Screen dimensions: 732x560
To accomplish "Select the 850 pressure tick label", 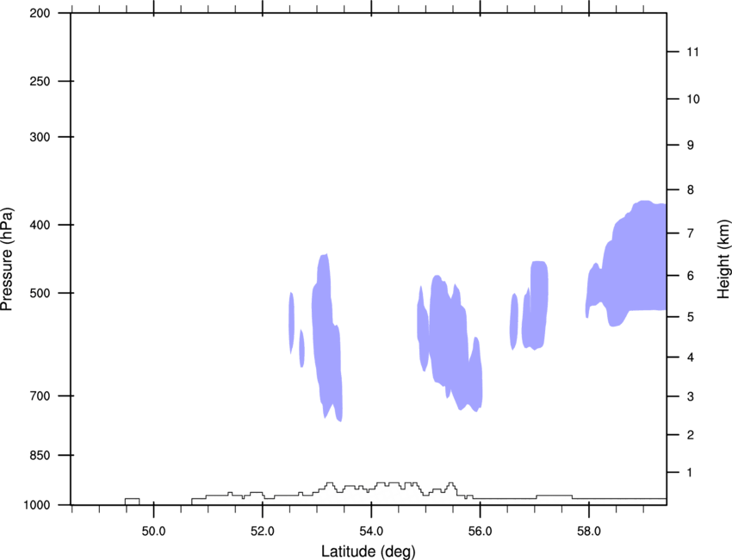I will coord(40,455).
